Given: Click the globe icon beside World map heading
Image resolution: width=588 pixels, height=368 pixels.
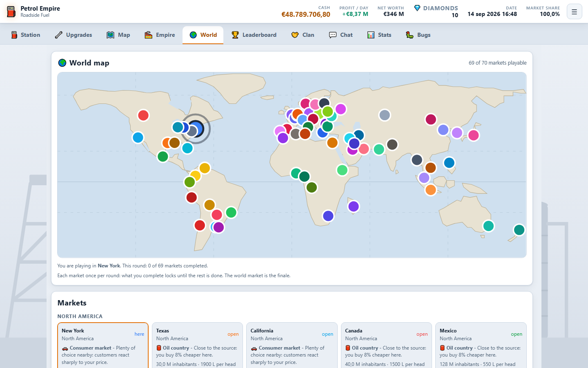Looking at the screenshot, I should (x=62, y=63).
